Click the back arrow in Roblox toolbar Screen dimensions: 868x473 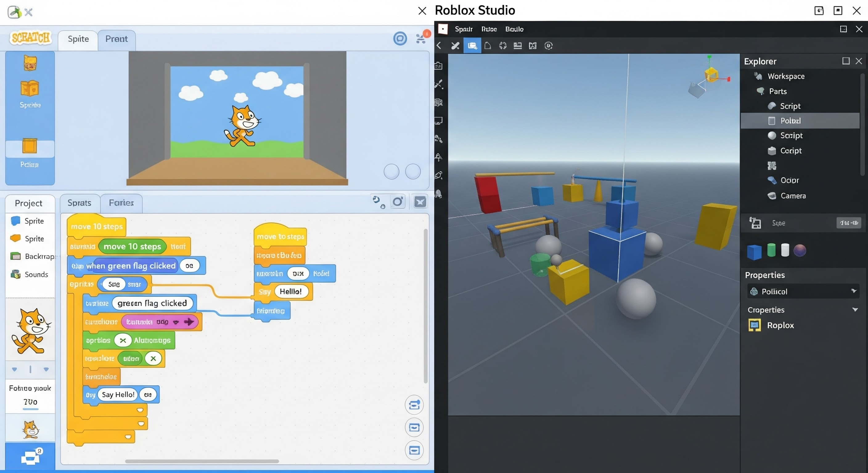(x=439, y=46)
